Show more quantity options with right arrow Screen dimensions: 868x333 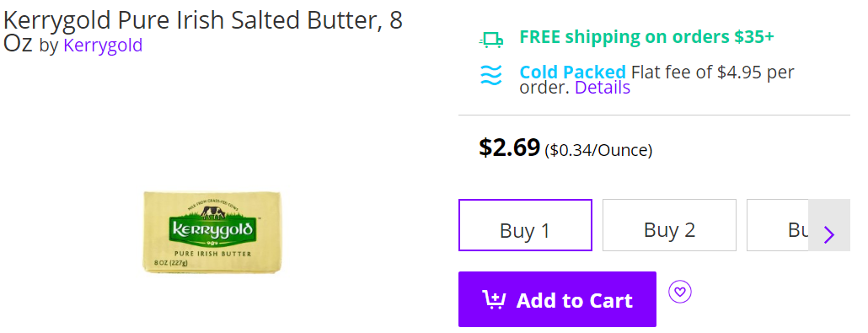[x=828, y=235]
